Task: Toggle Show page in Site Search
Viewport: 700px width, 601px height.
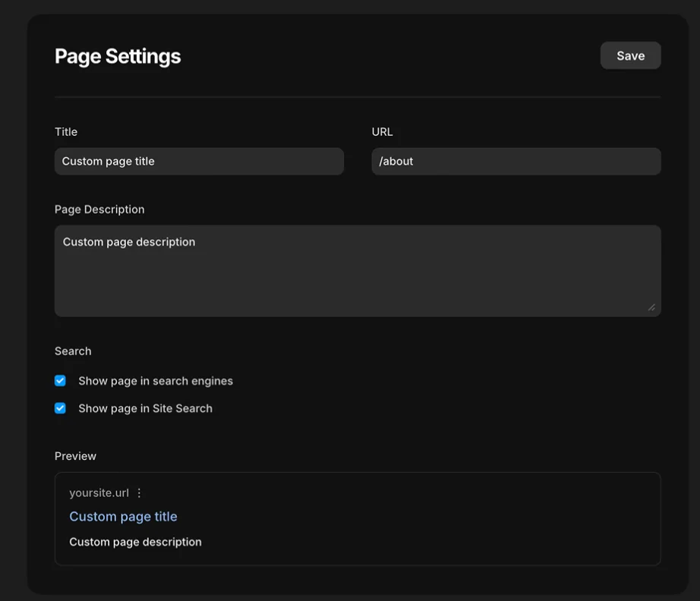Action: [x=60, y=407]
